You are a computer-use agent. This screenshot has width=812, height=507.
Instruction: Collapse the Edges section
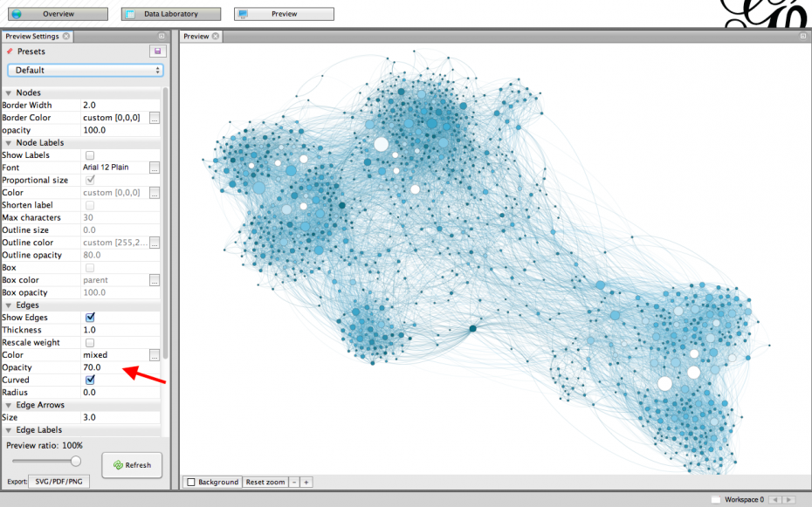coord(9,305)
